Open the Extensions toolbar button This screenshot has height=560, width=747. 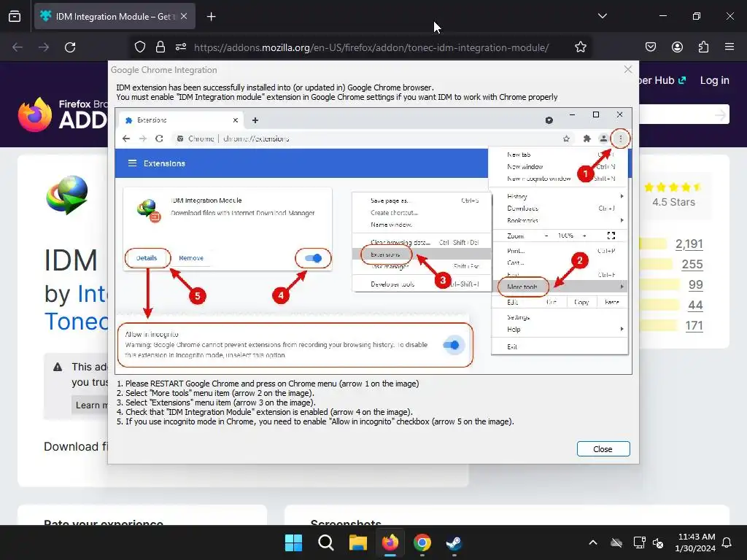703,47
